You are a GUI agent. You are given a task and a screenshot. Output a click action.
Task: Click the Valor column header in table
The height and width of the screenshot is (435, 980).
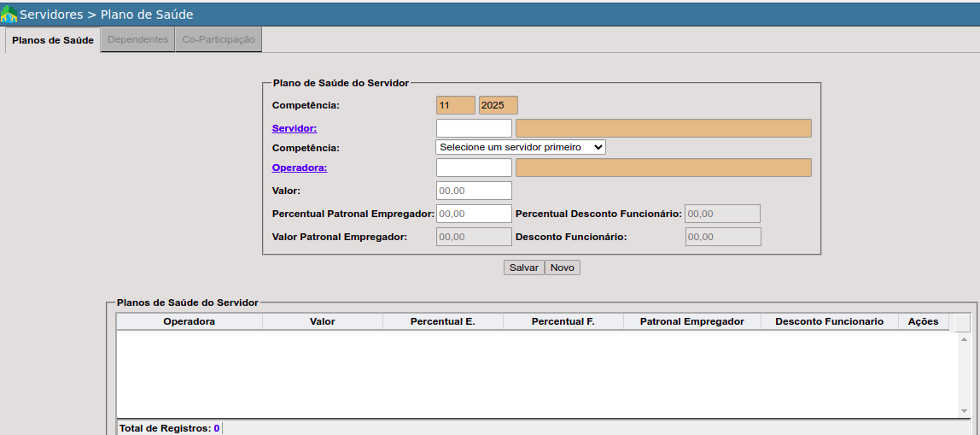(x=322, y=321)
